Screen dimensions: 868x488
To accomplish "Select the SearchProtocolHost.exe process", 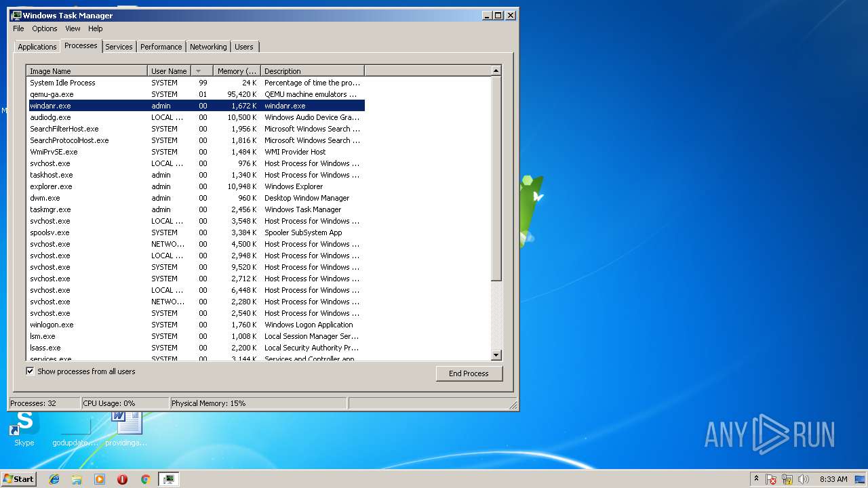I will click(197, 140).
